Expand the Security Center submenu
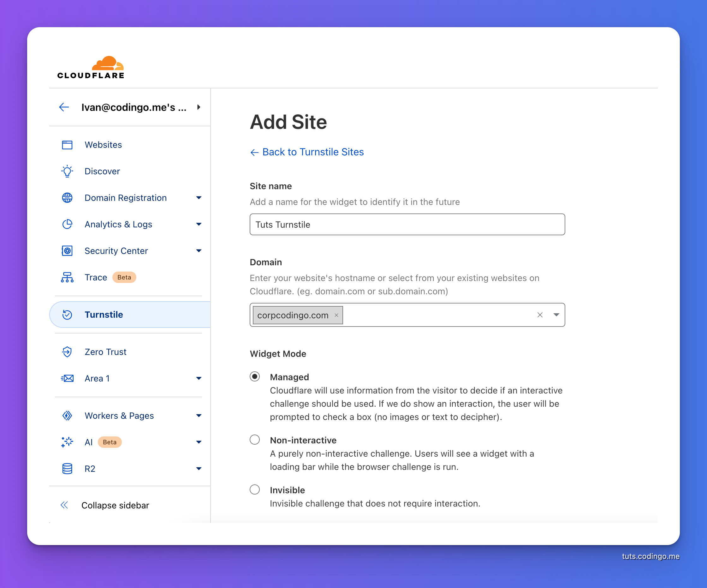Screen dimensions: 707x588 (x=199, y=251)
